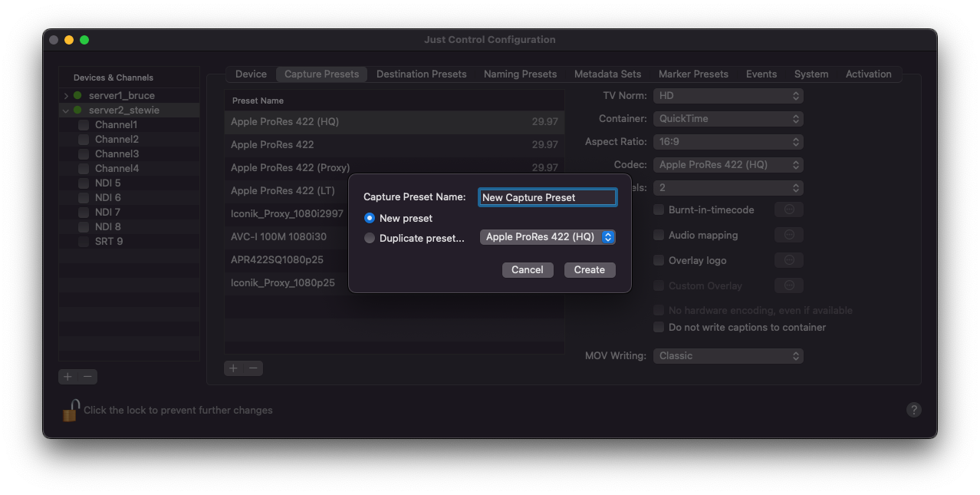This screenshot has height=495, width=980.
Task: Add a new device with the plus button
Action: click(68, 376)
